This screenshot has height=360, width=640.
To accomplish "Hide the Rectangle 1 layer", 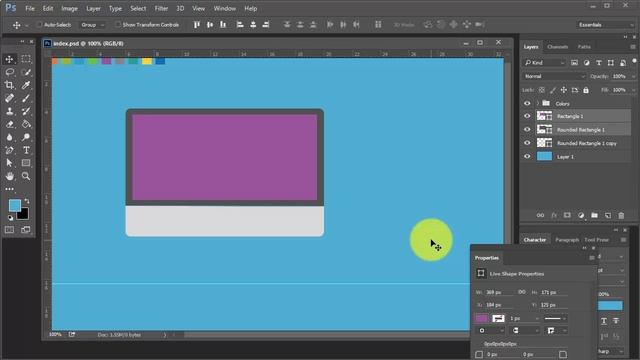I will click(x=527, y=116).
